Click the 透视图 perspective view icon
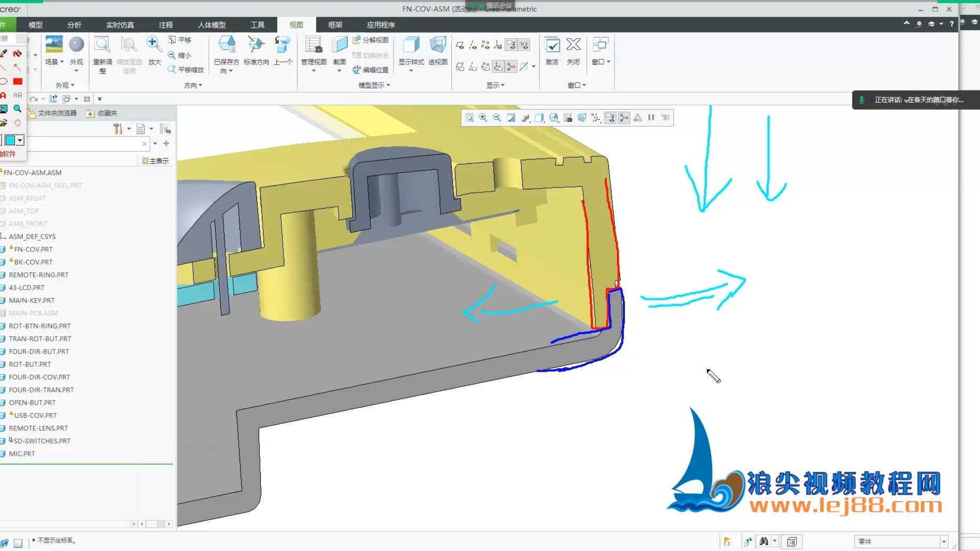The height and width of the screenshot is (551, 980). [x=438, y=51]
